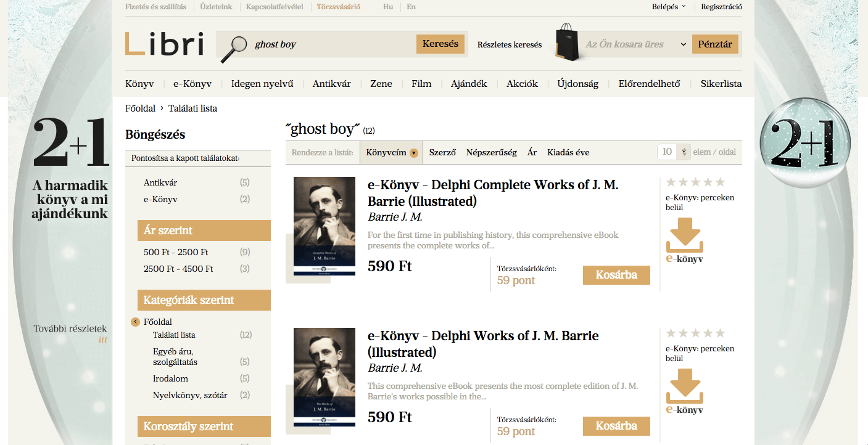Viewport: 868px width, 445px height.
Task: Switch language to Hu
Action: tap(388, 7)
